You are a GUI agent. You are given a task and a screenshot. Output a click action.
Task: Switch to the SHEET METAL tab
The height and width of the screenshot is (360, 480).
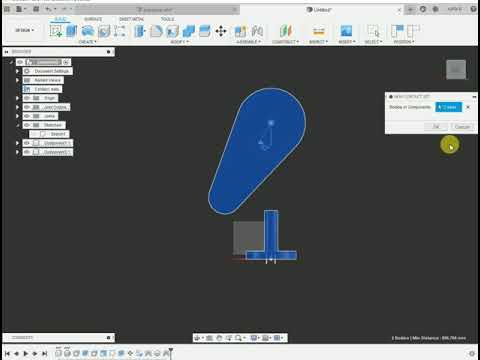click(131, 19)
